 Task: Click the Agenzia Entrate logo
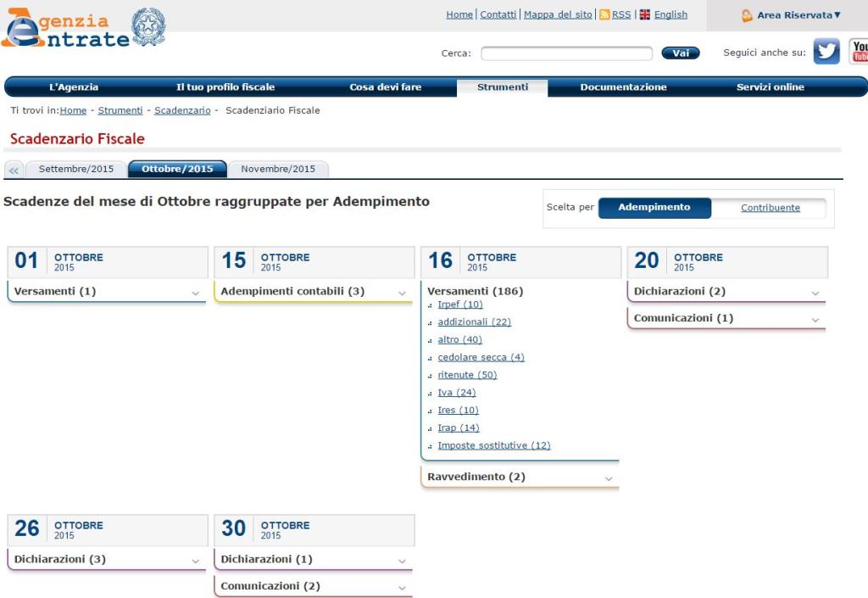(65, 29)
